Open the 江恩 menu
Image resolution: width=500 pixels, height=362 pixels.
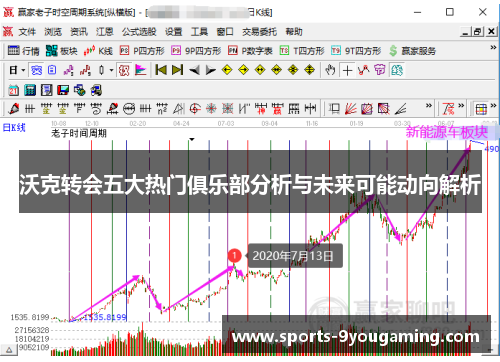[105, 32]
